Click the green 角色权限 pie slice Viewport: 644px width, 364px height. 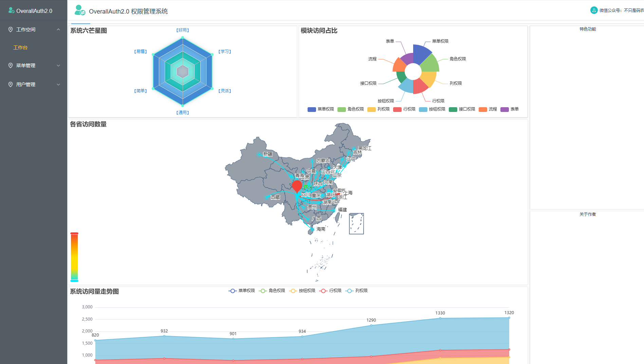coord(430,63)
